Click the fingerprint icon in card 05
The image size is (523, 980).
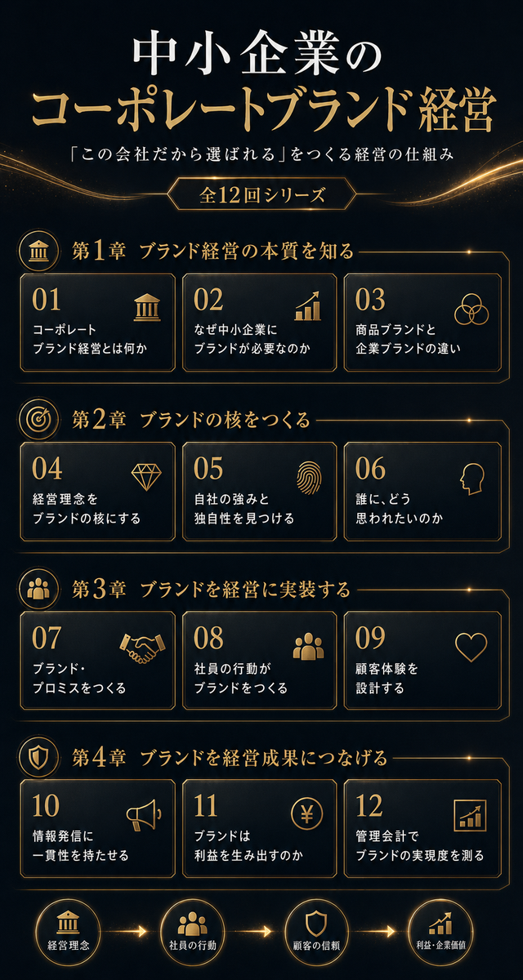[309, 479]
